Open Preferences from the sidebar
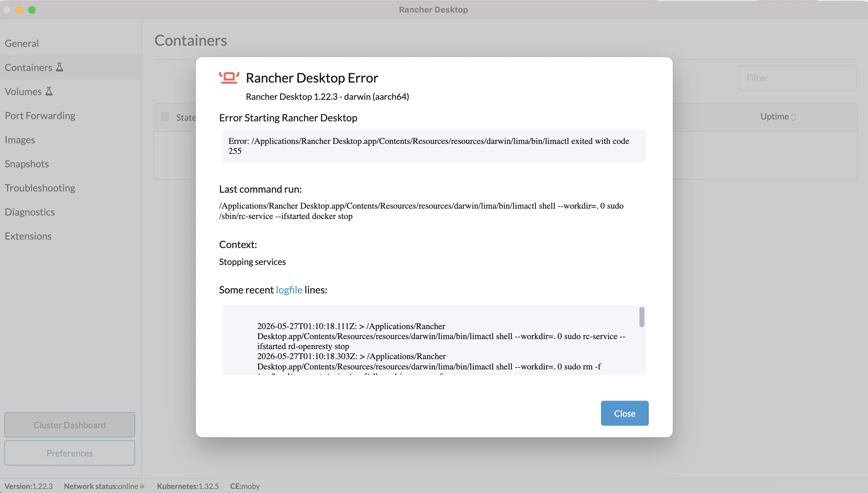Viewport: 868px width, 493px height. point(70,453)
